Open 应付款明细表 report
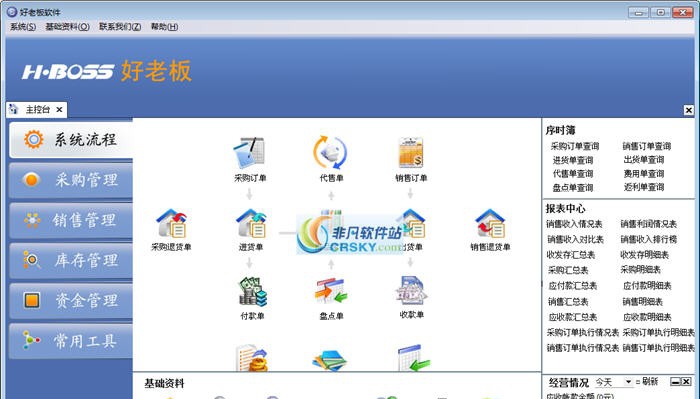The image size is (700, 399). tap(647, 286)
